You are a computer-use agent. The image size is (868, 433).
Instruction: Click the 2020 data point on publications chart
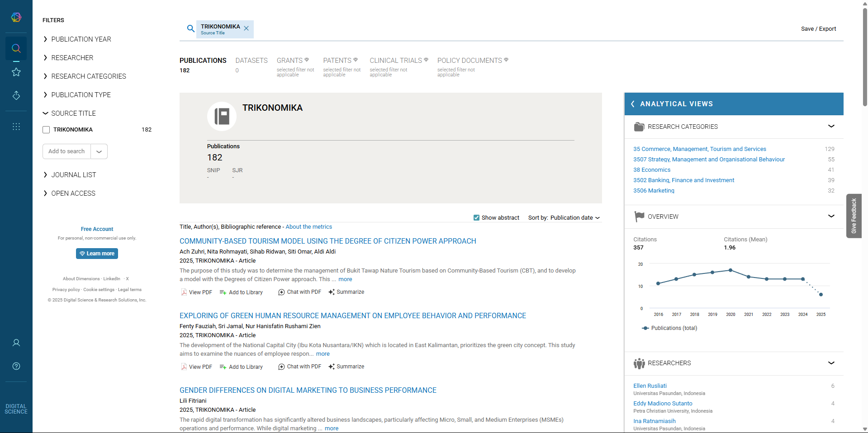click(730, 270)
